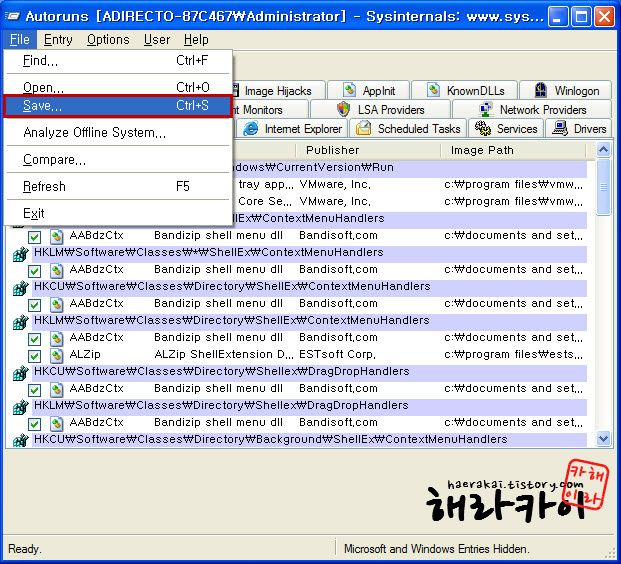Click registry icon for HKCU Directory\Background\ShellEx
The height and width of the screenshot is (564, 621).
click(21, 440)
